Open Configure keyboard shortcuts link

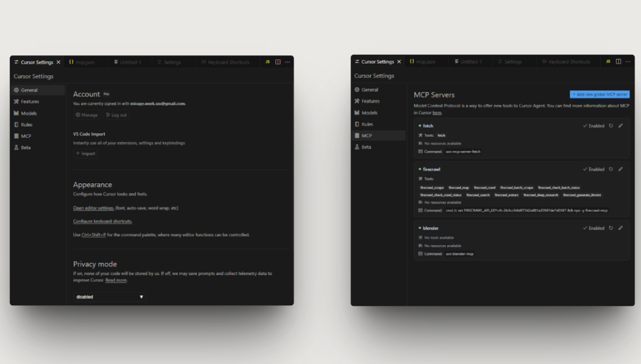point(103,222)
